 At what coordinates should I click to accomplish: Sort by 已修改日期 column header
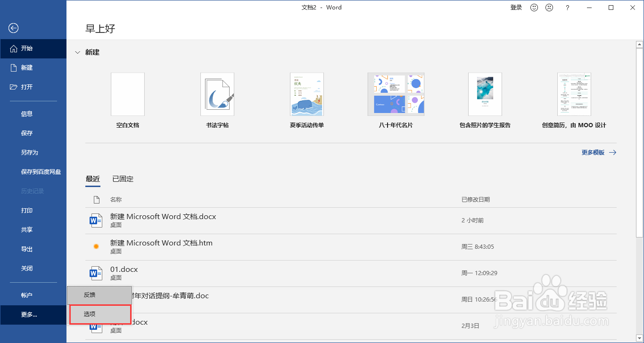(476, 200)
